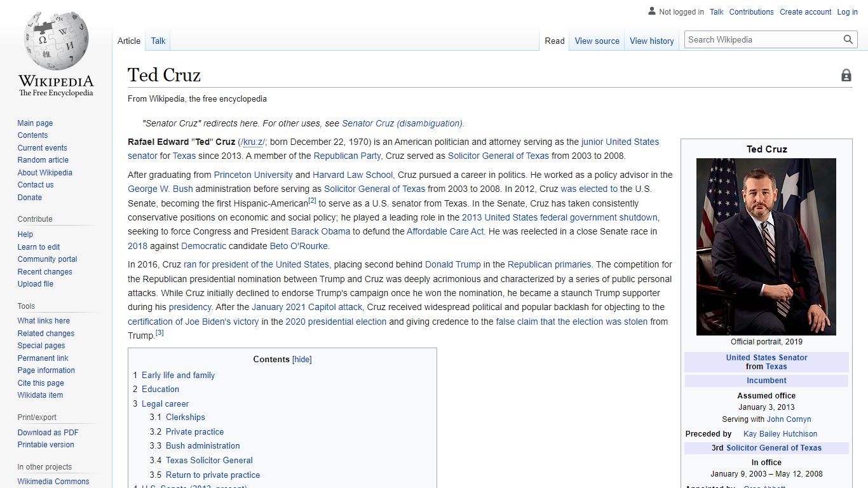Viewport: 868px width, 488px height.
Task: Jump to Early life and family section
Action: pos(178,376)
